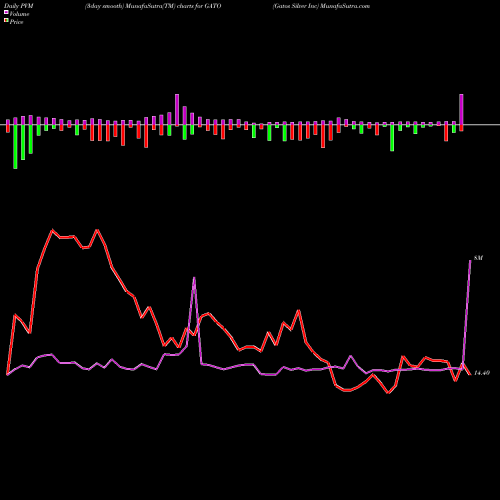Click the Volume legend magenta swatch
The width and height of the screenshot is (500, 500).
pos(6,12)
